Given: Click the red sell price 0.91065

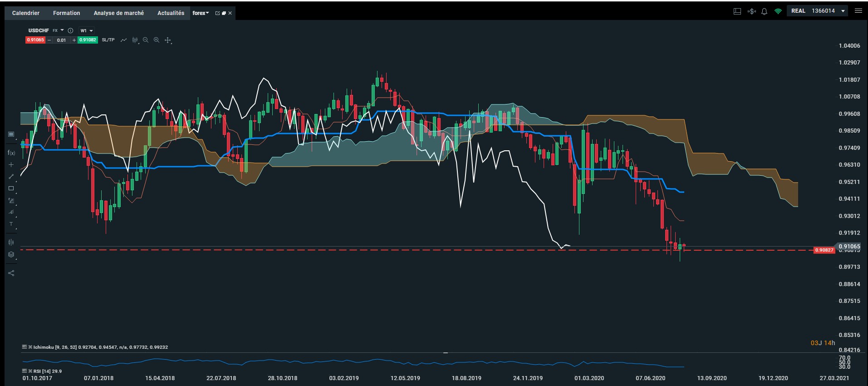Looking at the screenshot, I should pyautogui.click(x=35, y=40).
